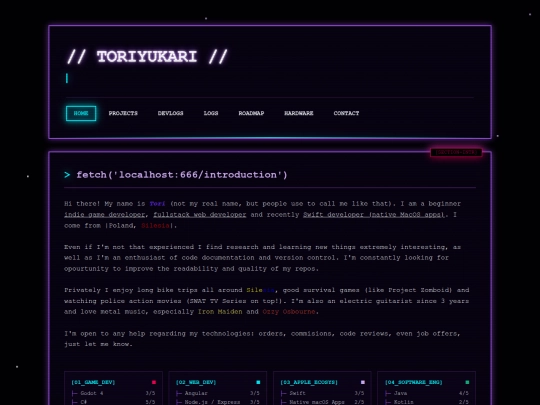Click the 'Iron Maiden' highlighted text
Screen dimensions: 540x405
pos(220,312)
